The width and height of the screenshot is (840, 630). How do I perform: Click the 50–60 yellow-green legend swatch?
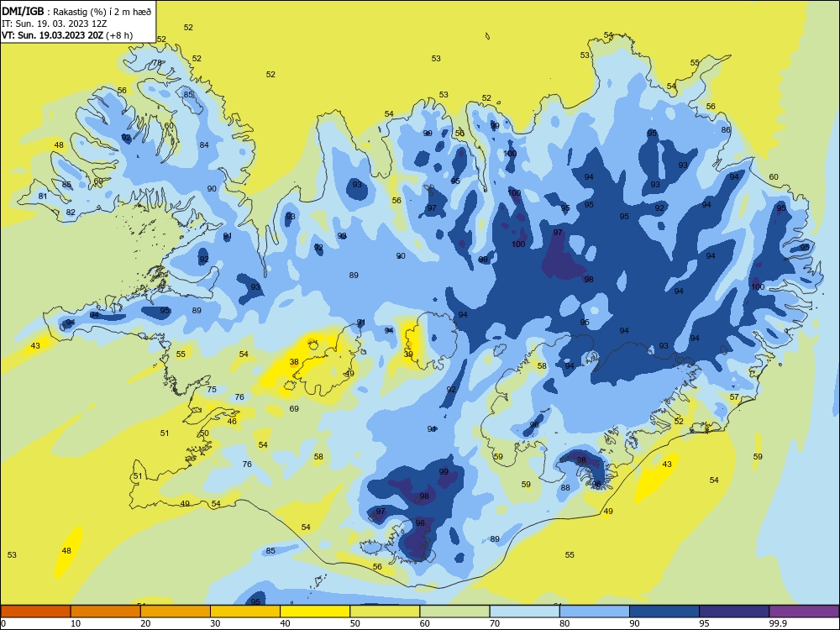[385, 612]
